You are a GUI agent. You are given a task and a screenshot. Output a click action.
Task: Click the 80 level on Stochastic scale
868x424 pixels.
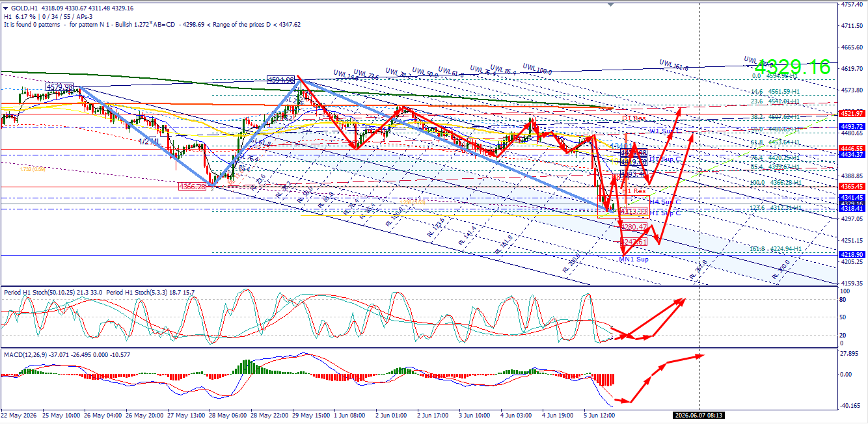(843, 300)
